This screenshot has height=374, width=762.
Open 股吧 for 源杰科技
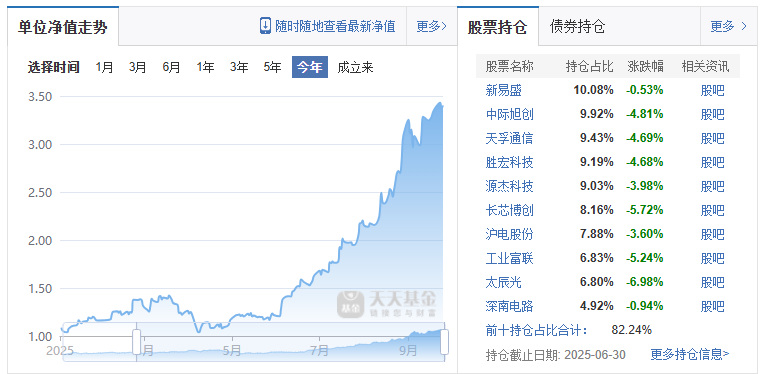(x=712, y=186)
